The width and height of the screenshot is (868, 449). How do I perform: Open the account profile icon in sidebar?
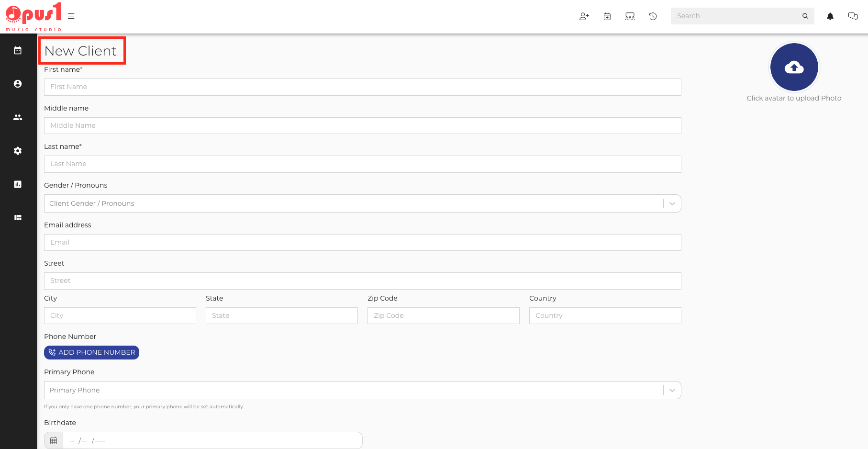(x=18, y=84)
